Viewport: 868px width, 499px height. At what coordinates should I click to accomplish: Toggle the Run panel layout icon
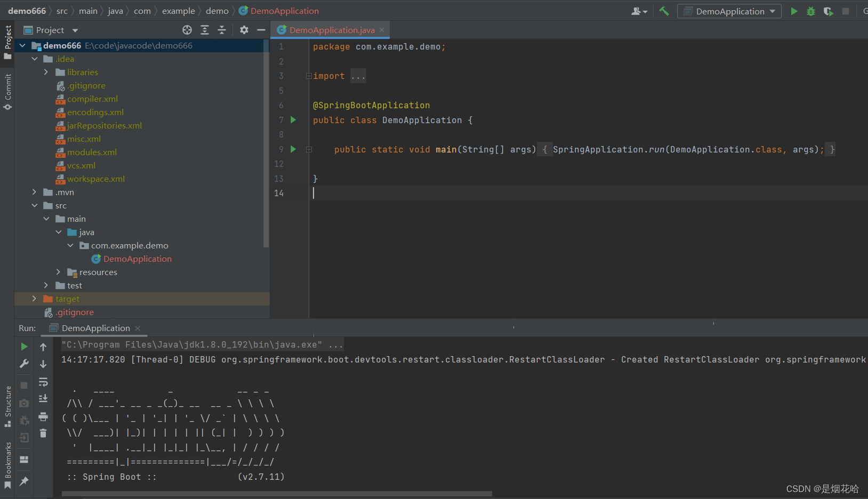pos(24,459)
